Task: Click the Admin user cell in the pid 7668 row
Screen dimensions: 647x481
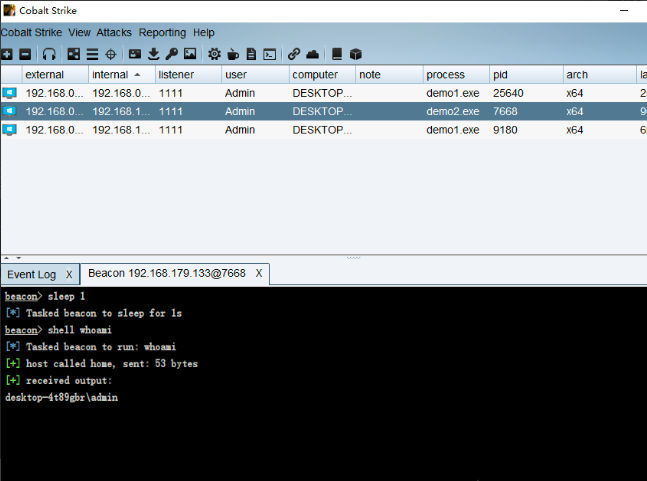Action: [255, 111]
